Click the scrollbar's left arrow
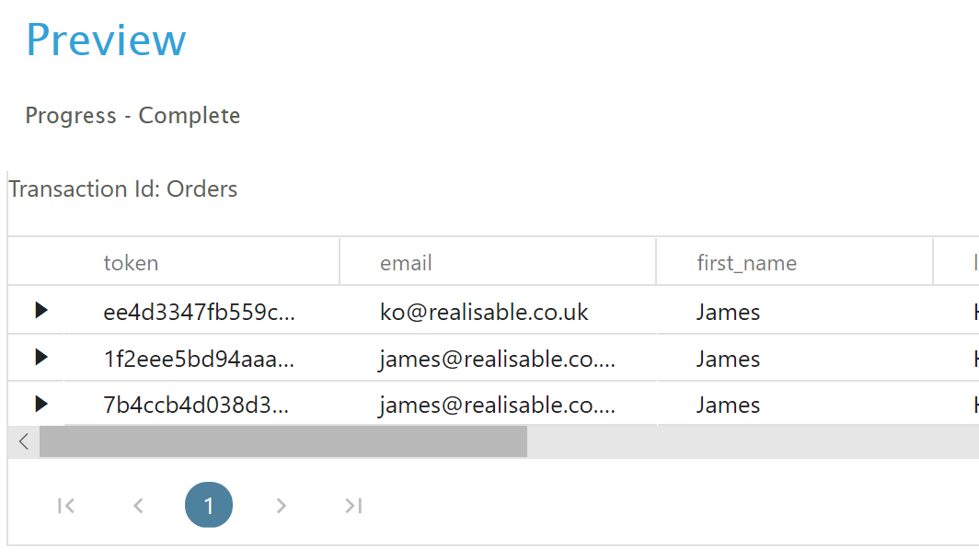Viewport: 979px width, 560px height. coord(24,441)
